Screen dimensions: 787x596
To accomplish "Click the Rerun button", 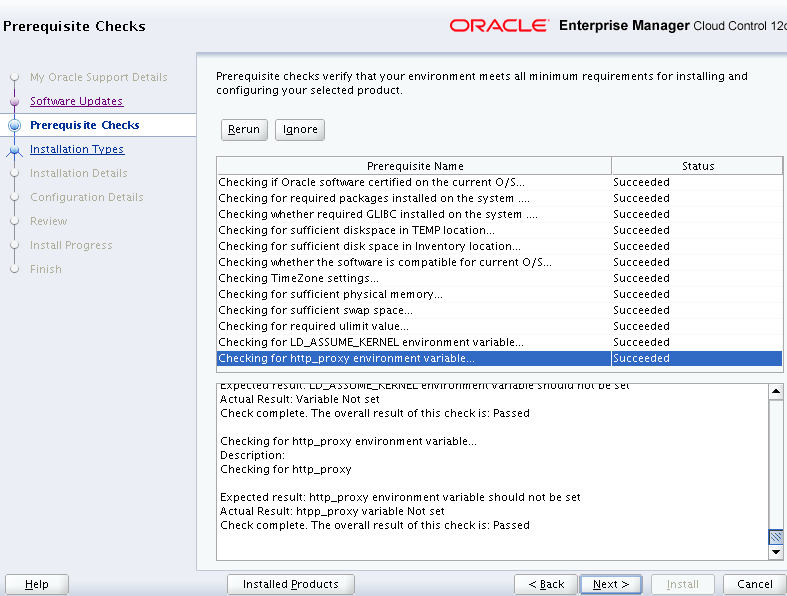I will tap(244, 129).
